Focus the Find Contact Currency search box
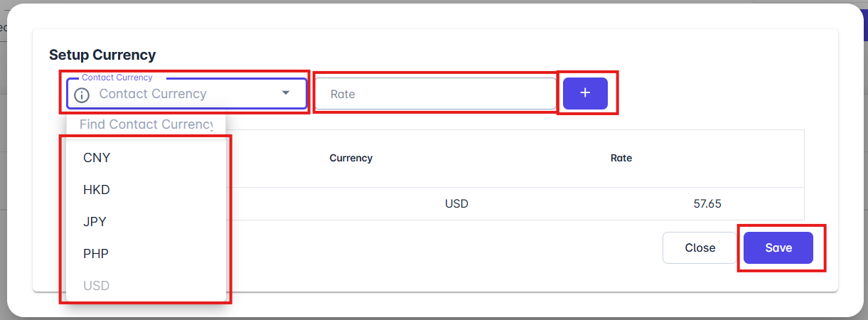This screenshot has width=868, height=320. 146,124
